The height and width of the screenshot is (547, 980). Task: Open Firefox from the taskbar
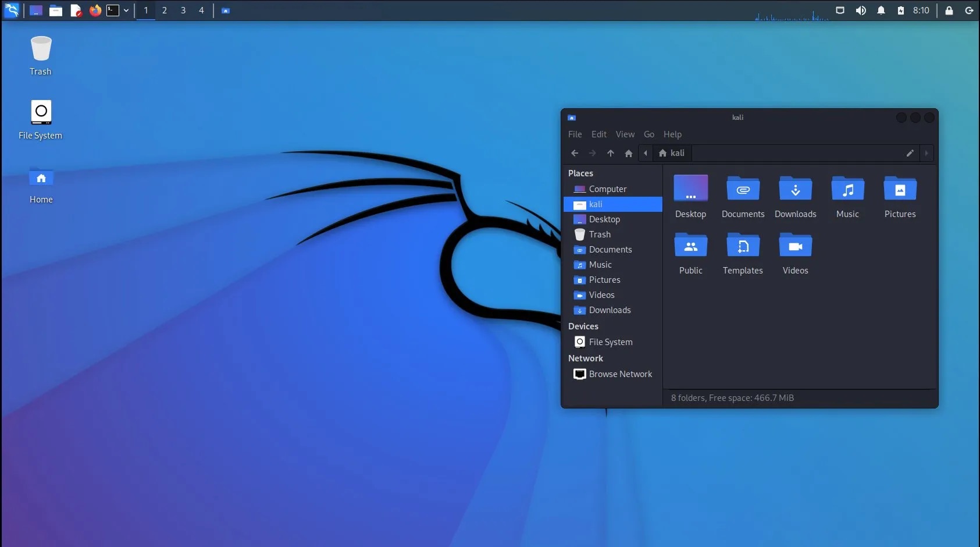[95, 10]
